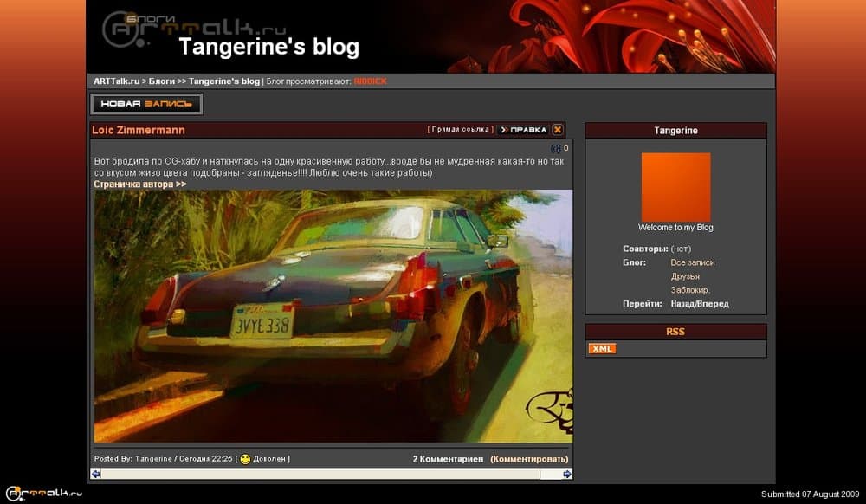Open the Loic Zimmermann post title

point(139,130)
